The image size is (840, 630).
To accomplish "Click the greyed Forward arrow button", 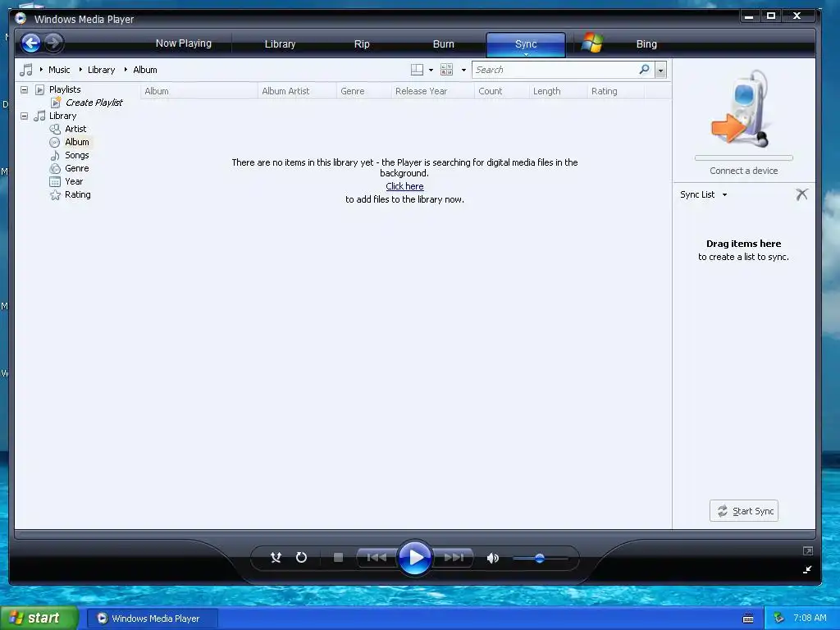I will tap(53, 43).
